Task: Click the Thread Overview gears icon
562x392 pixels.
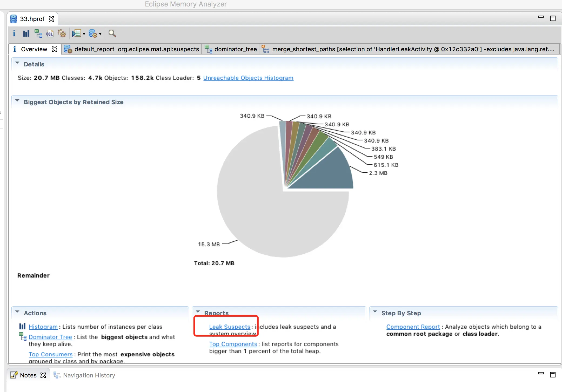Action: pos(62,33)
